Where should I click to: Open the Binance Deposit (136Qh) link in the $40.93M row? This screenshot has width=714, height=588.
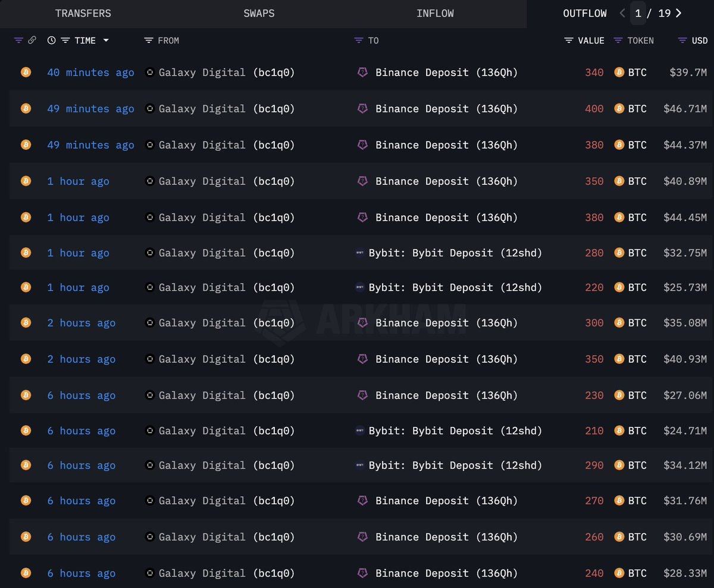(447, 359)
